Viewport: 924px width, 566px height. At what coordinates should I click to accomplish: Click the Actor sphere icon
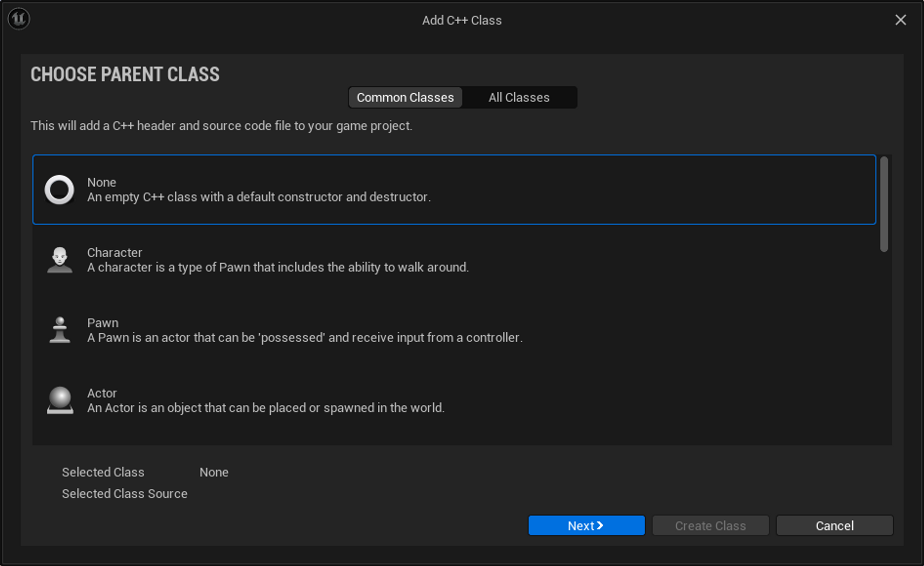pos(60,400)
